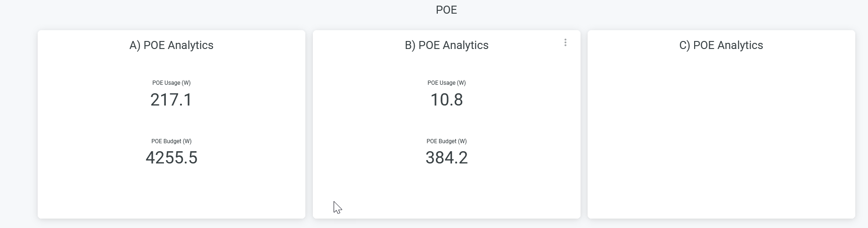Click "POE Usage (W)" label in panel A

pyautogui.click(x=172, y=83)
